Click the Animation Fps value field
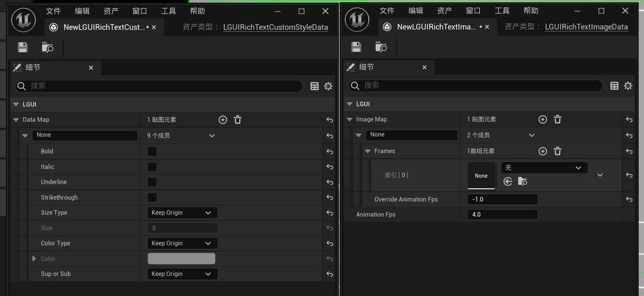This screenshot has width=644, height=296. point(502,215)
